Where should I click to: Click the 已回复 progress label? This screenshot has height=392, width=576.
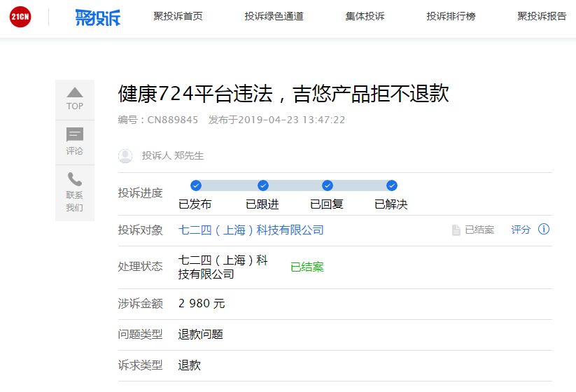tap(327, 204)
